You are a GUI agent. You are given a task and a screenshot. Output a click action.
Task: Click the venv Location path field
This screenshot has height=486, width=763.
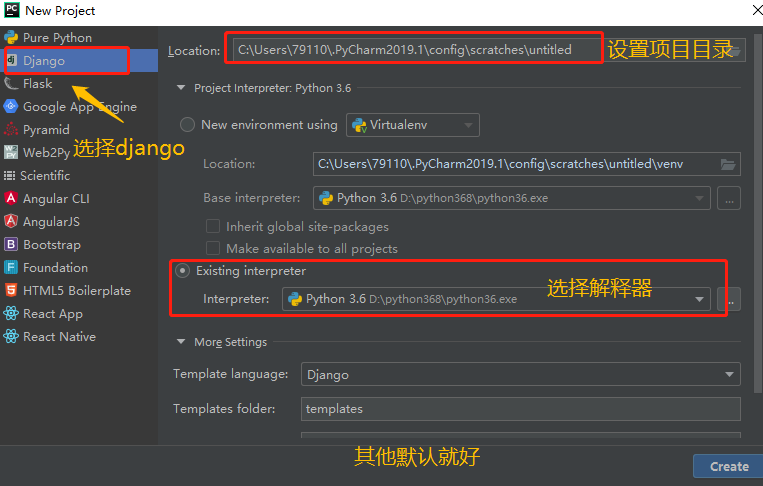click(527, 164)
